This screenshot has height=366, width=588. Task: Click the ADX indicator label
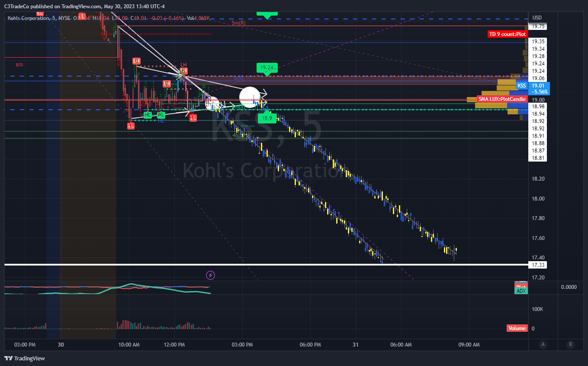point(521,291)
